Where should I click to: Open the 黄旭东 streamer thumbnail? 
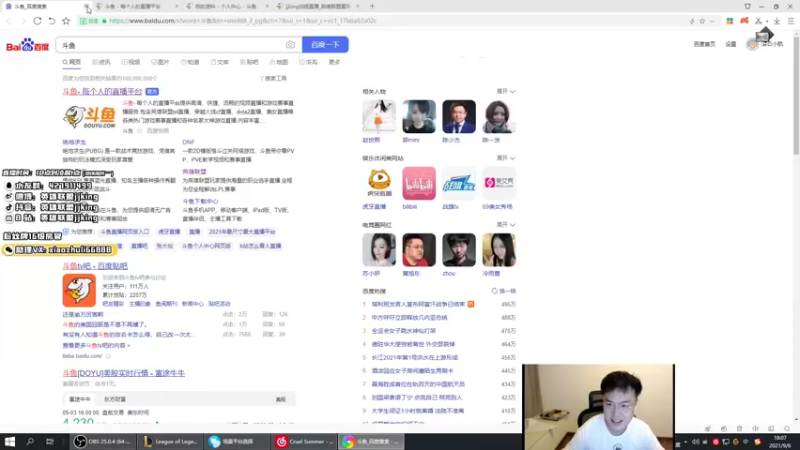pos(419,250)
